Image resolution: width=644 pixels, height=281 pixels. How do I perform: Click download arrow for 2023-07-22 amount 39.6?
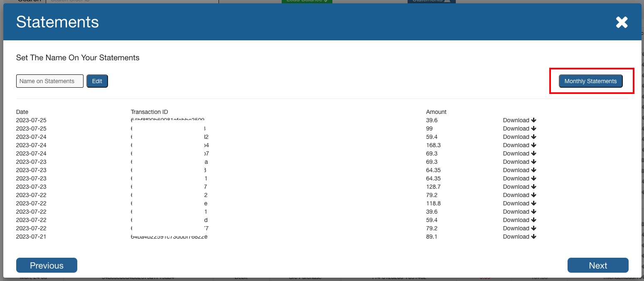click(x=534, y=212)
